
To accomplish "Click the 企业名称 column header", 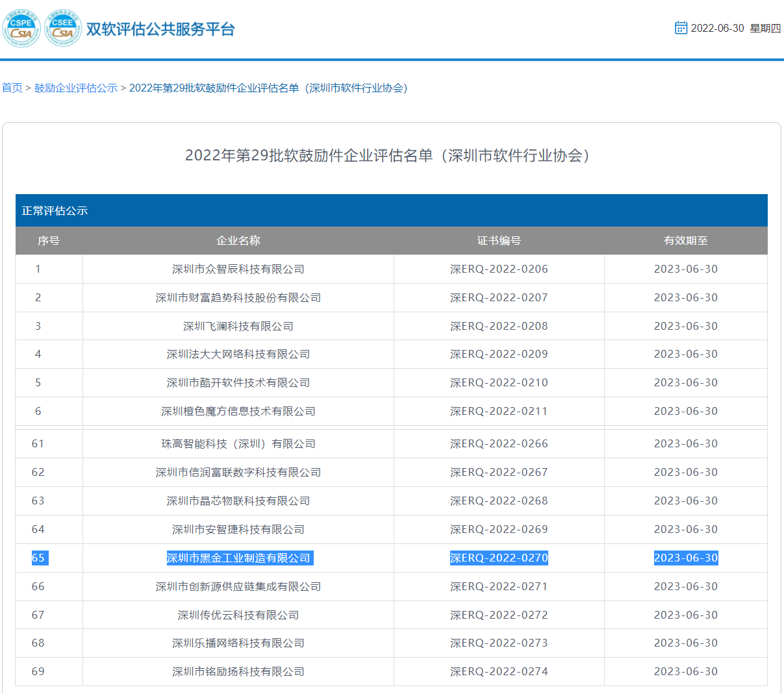I will 238,240.
